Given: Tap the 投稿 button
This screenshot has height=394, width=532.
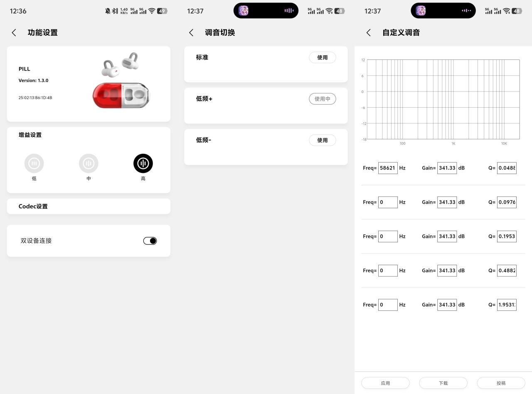Looking at the screenshot, I should pos(501,383).
